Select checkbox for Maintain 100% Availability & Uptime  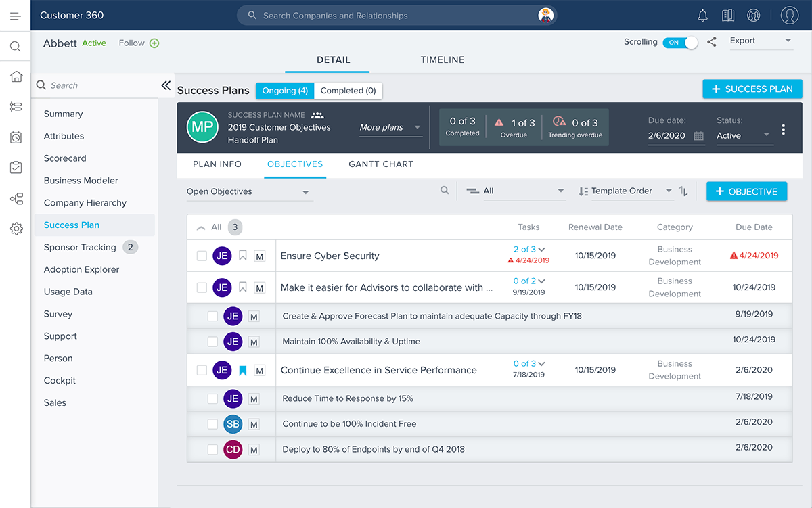tap(212, 342)
